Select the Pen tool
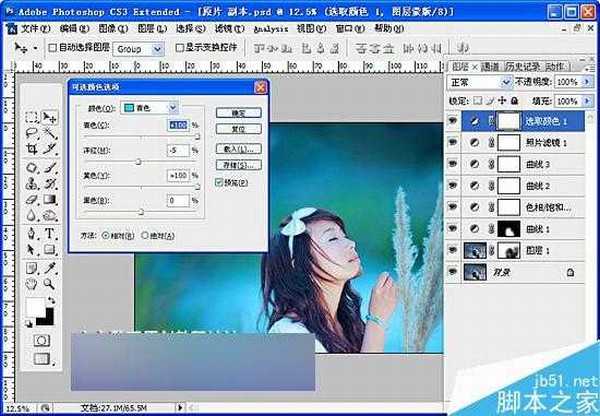 [x=32, y=233]
